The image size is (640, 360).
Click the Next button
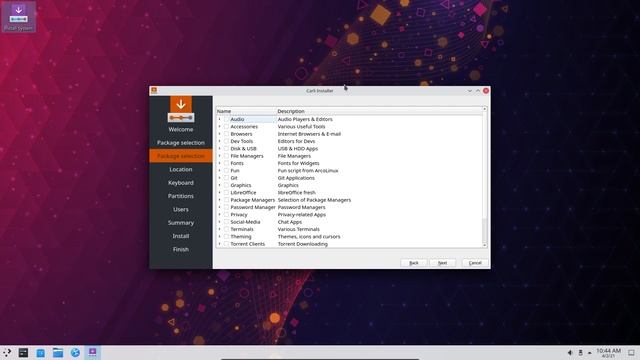point(442,263)
